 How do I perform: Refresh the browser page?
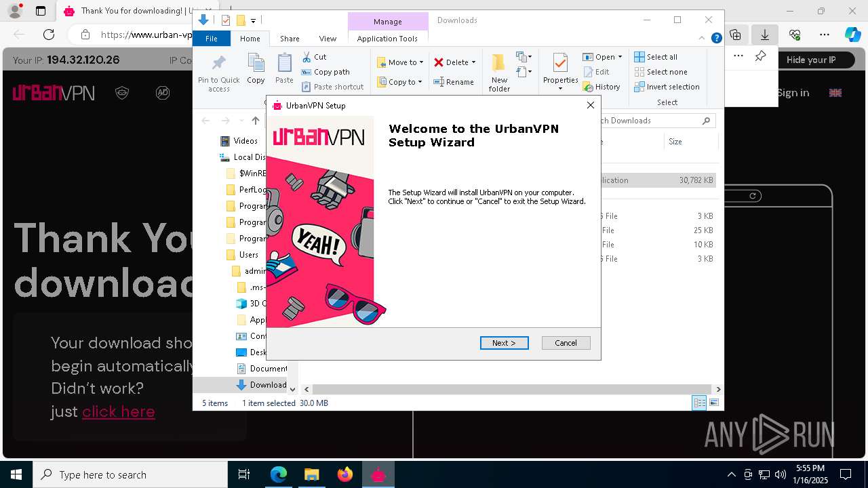49,35
